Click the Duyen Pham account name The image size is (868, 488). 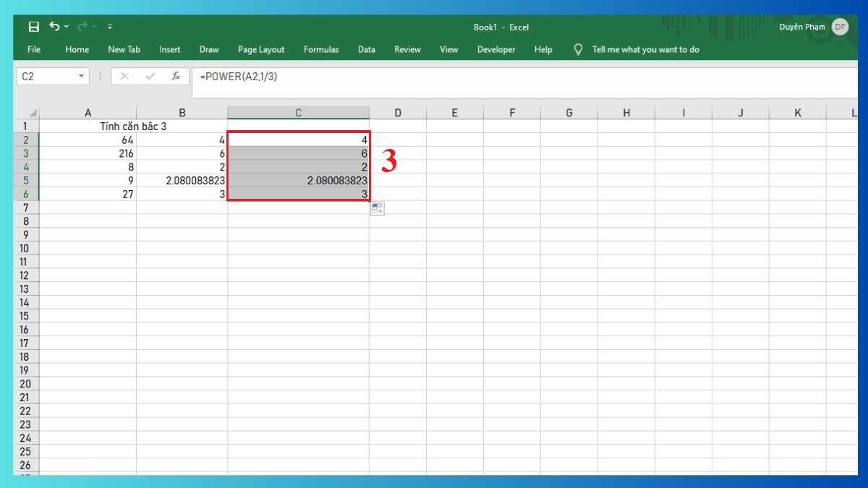click(x=801, y=26)
